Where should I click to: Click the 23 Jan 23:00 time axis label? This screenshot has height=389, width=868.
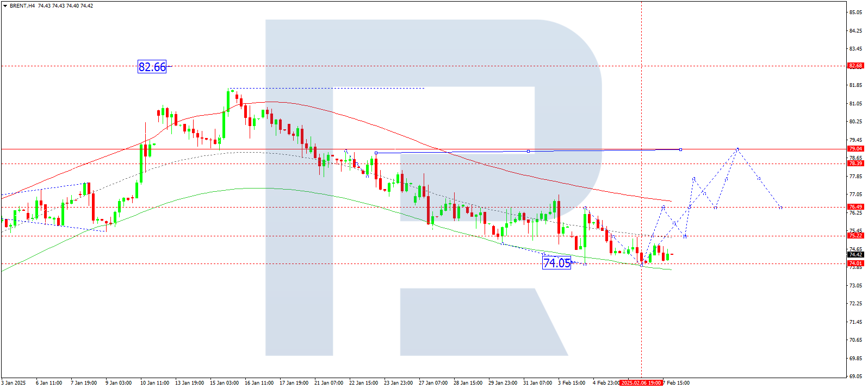tap(398, 383)
